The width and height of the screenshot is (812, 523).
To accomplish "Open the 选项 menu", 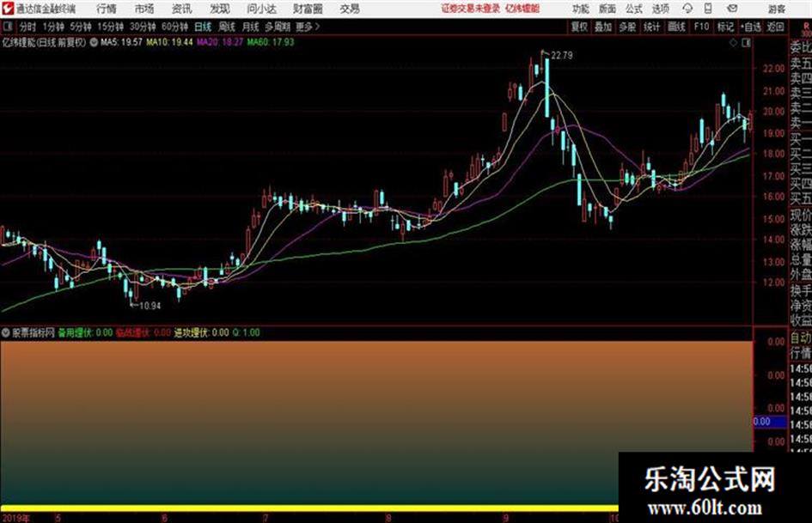I will [660, 9].
